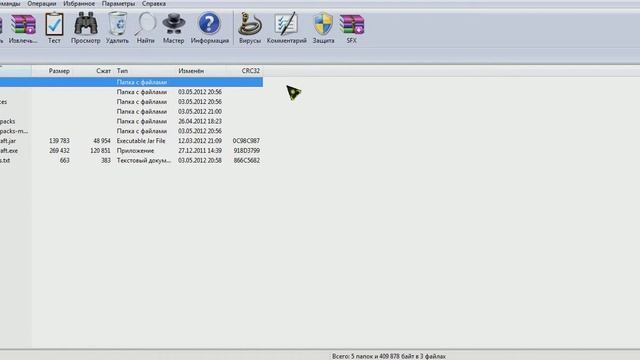Click the Текстовый докум... type cell
This screenshot has height=360, width=640.
144,160
